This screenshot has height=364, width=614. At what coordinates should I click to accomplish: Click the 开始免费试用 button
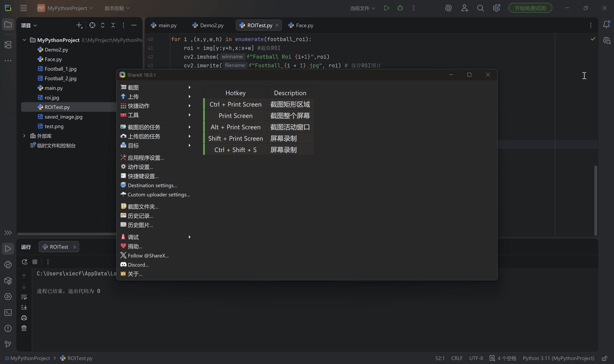(x=530, y=8)
